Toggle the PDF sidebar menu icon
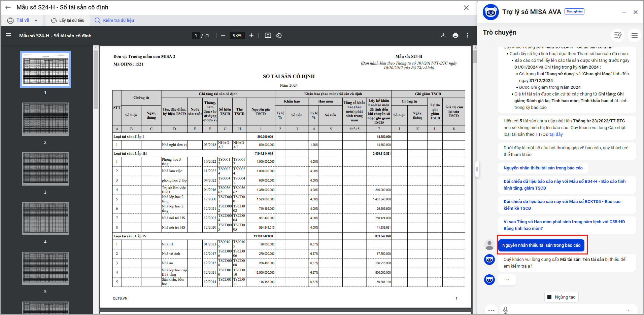The height and width of the screenshot is (315, 644). tap(8, 35)
